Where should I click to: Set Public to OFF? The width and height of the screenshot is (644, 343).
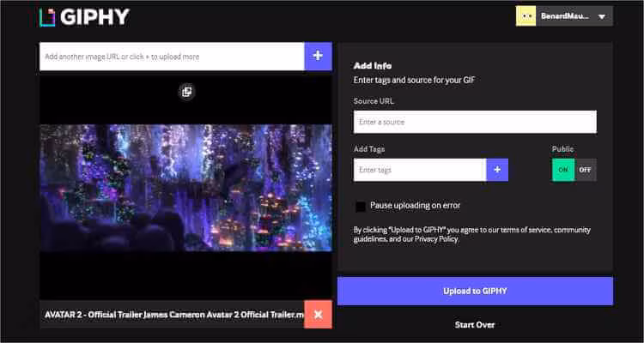click(585, 170)
